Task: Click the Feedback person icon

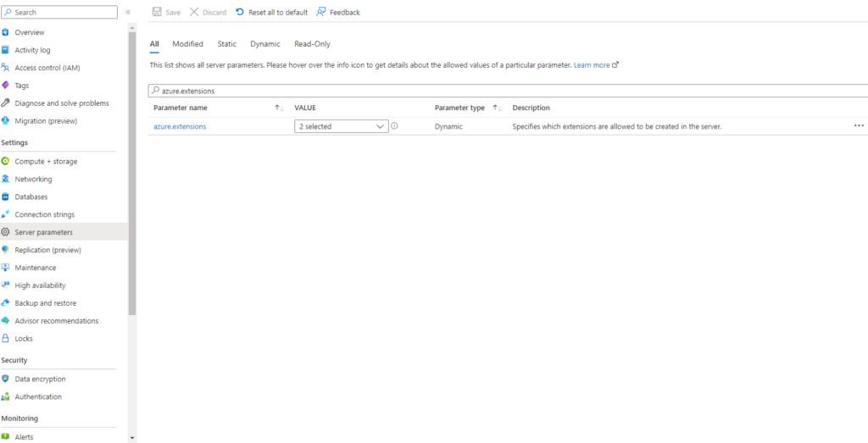Action: click(x=321, y=12)
